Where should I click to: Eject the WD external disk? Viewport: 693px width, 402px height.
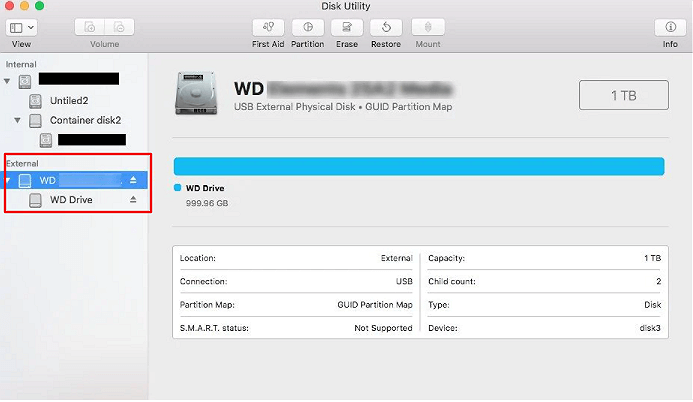(x=133, y=181)
